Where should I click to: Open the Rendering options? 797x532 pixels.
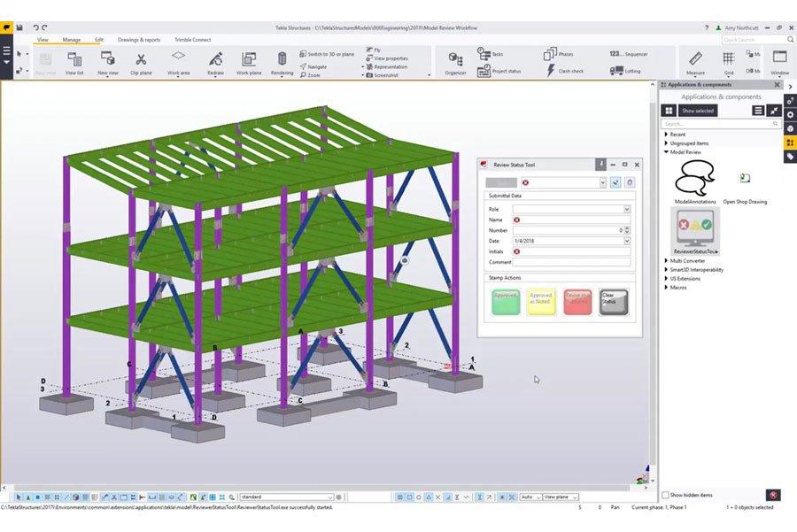click(x=281, y=63)
